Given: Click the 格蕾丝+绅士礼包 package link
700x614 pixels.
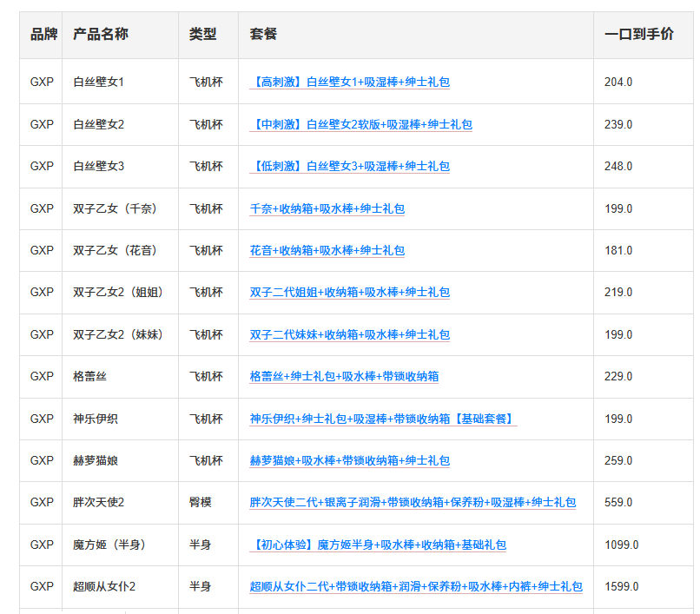Looking at the screenshot, I should [344, 376].
